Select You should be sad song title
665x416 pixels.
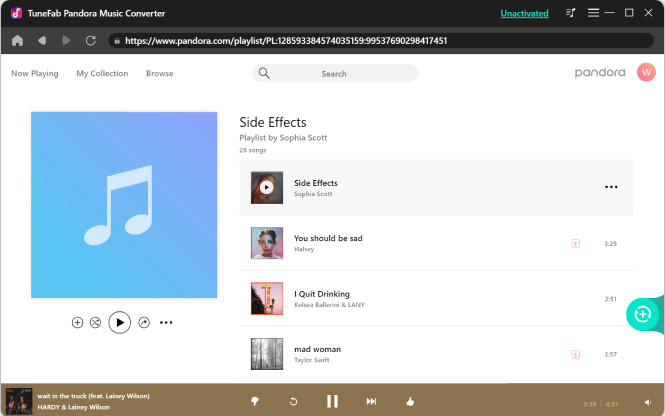(328, 238)
